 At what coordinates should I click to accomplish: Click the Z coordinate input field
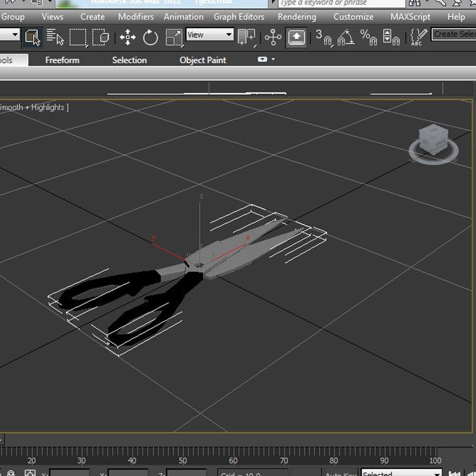pos(186,473)
